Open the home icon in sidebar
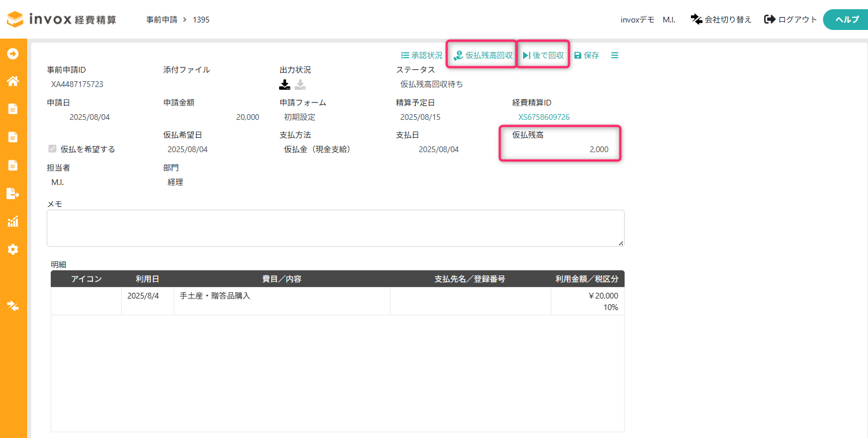Image resolution: width=868 pixels, height=438 pixels. point(13,81)
